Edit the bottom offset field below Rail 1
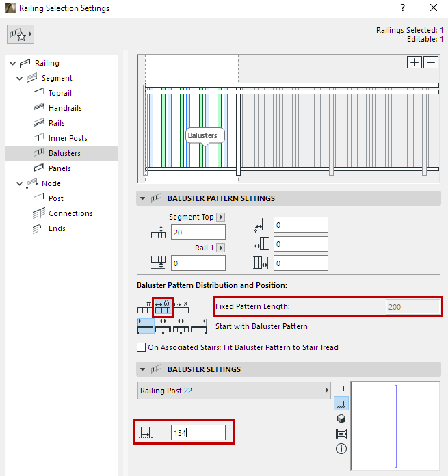Viewport: 448px width, 476px height. (x=198, y=263)
